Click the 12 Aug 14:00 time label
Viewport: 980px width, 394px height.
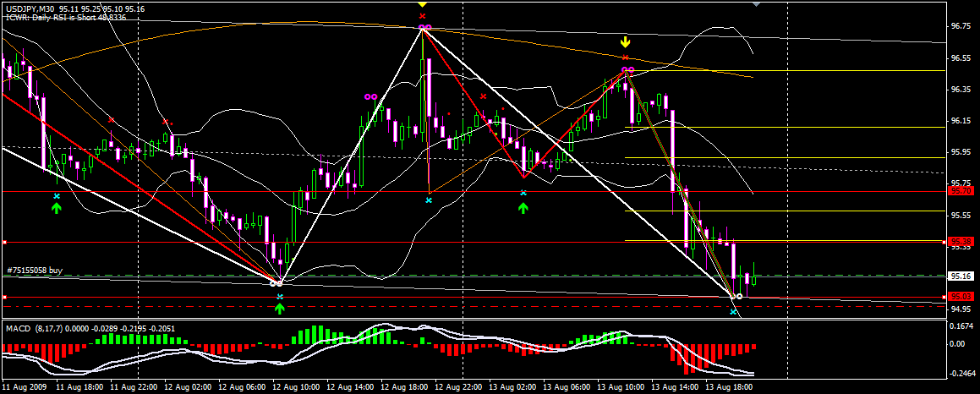[348, 387]
